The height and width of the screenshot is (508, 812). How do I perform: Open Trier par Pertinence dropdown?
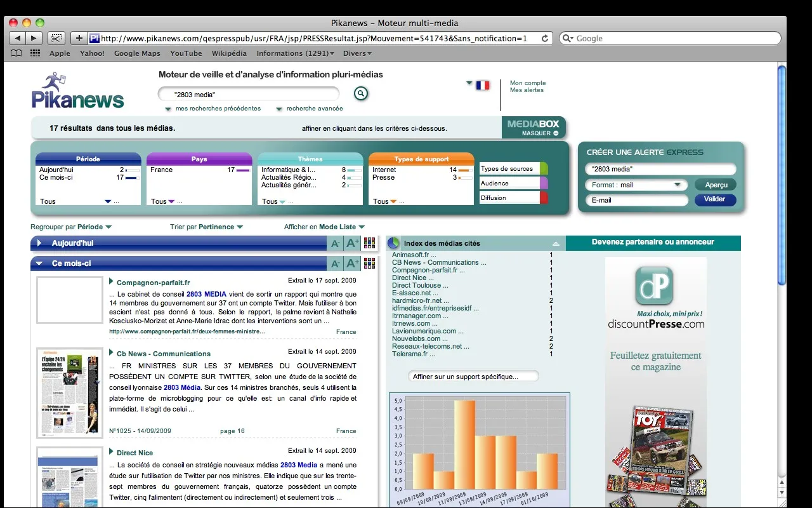[206, 227]
